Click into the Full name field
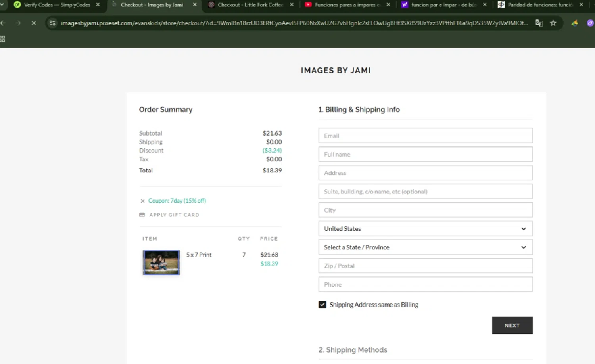The image size is (595, 364). [x=426, y=154]
